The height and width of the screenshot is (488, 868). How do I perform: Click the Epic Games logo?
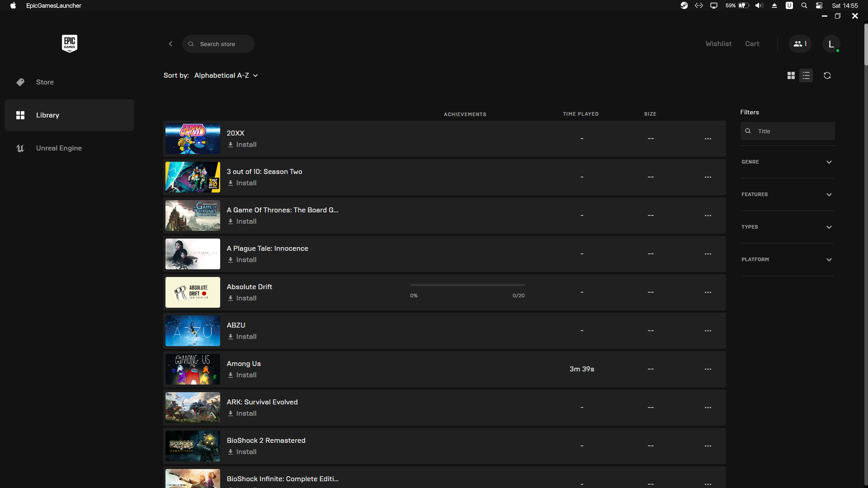click(x=69, y=43)
